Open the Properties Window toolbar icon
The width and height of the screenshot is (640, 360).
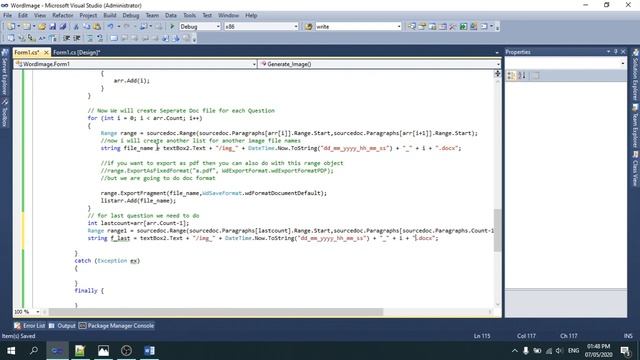point(422,27)
